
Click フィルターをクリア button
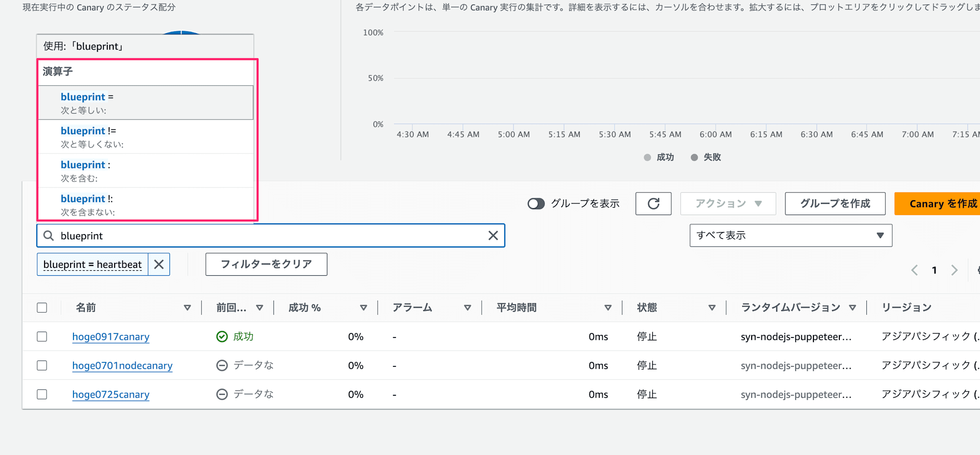[266, 264]
